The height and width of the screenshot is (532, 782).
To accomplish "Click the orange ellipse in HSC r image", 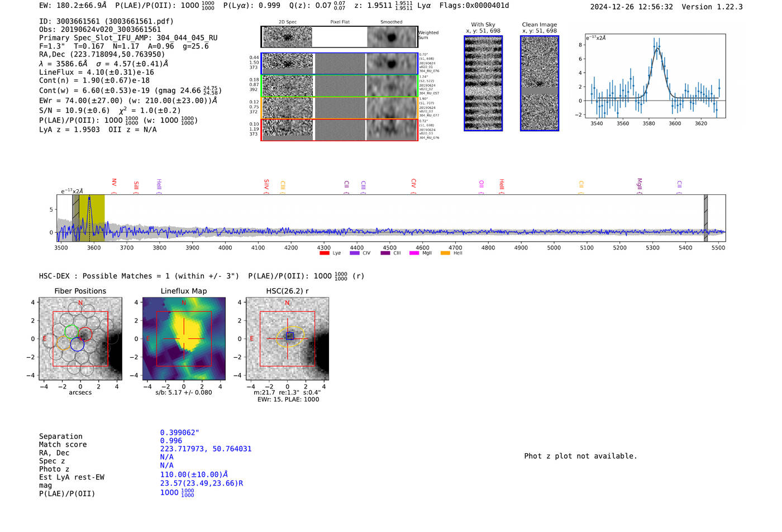I will click(x=290, y=336).
